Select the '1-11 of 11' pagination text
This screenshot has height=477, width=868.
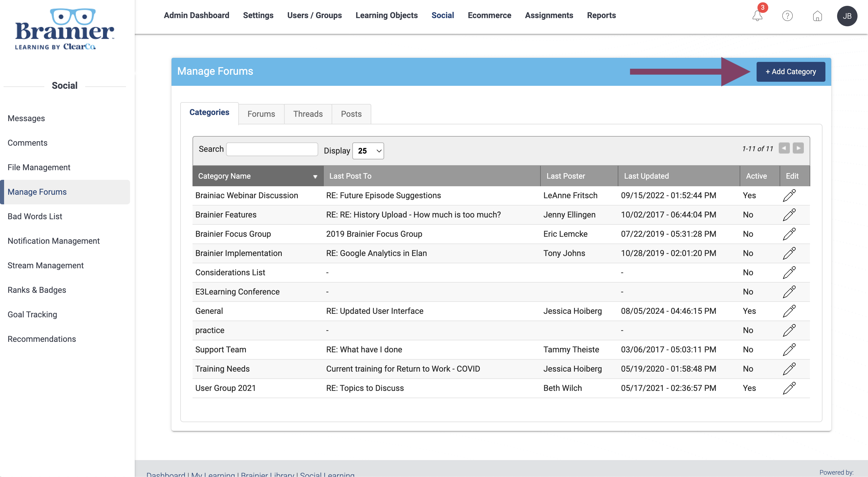[757, 149]
